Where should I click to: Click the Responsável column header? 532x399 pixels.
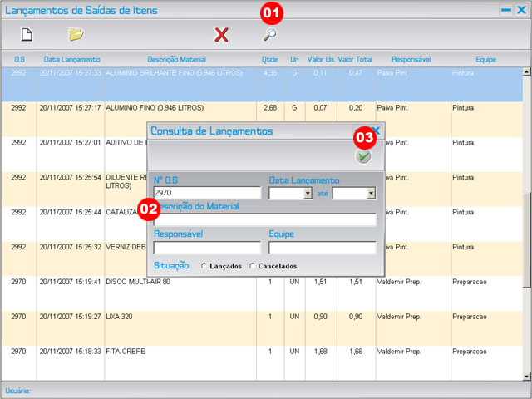(411, 60)
